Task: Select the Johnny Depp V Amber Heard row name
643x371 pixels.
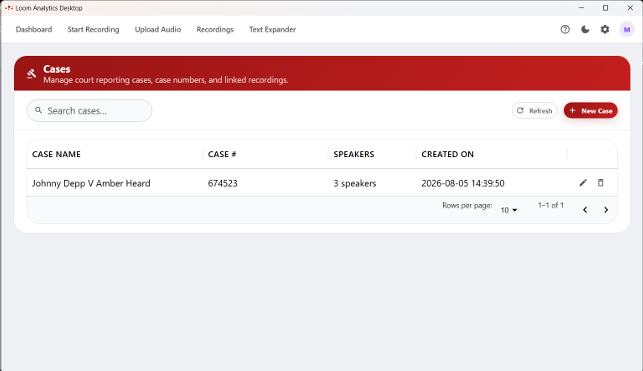Action: (91, 183)
